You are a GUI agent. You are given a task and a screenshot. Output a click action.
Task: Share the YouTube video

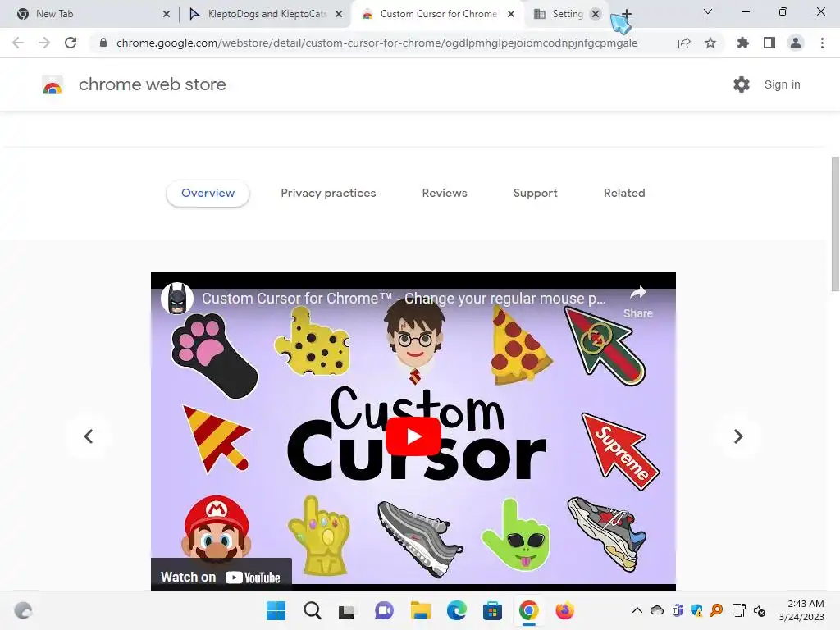637,302
